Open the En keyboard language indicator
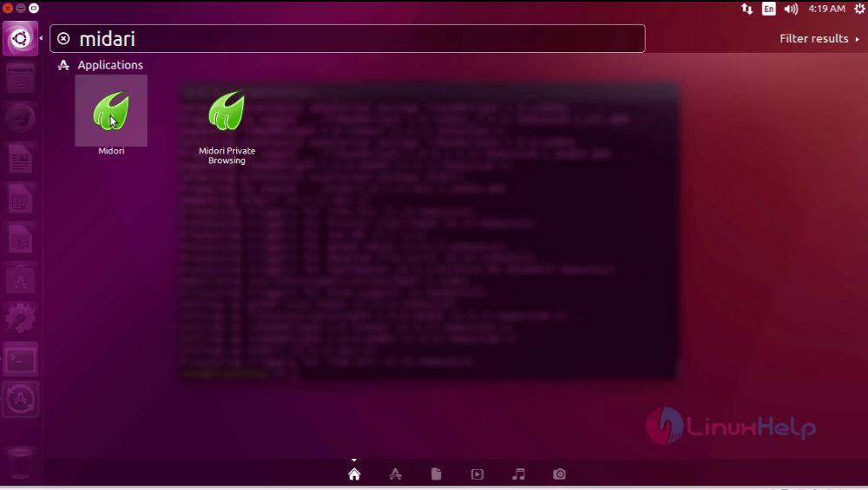This screenshot has height=490, width=868. (x=769, y=9)
